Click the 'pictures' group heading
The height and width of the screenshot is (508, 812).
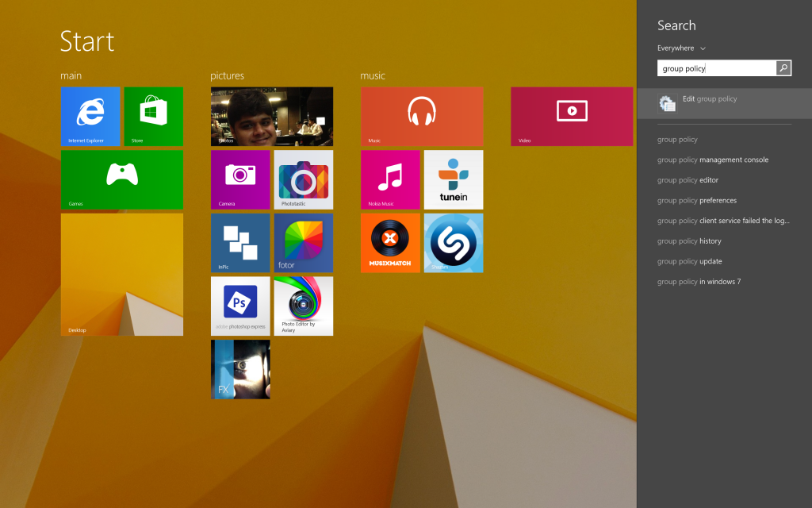[x=227, y=75]
